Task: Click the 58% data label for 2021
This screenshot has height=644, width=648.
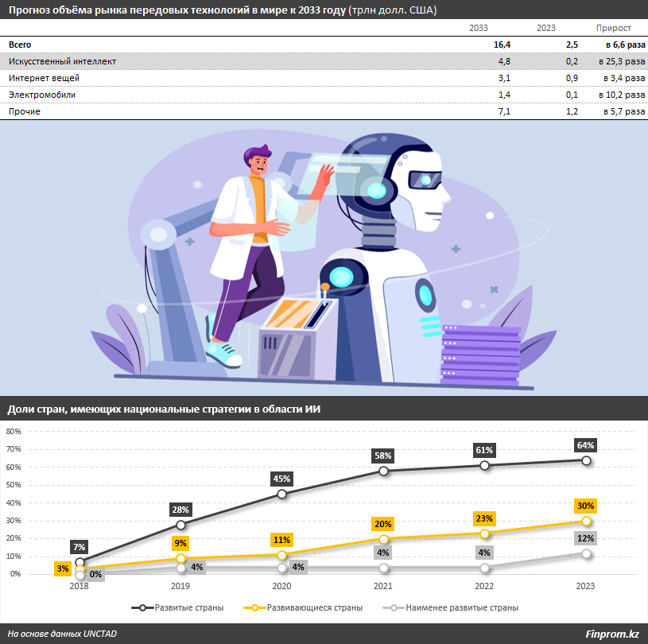Action: click(x=383, y=456)
